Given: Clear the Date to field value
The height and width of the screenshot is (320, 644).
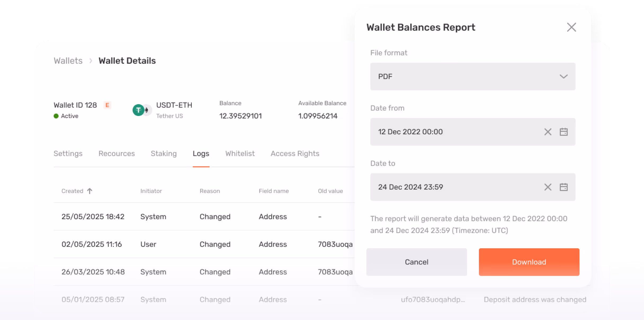Looking at the screenshot, I should pyautogui.click(x=548, y=187).
